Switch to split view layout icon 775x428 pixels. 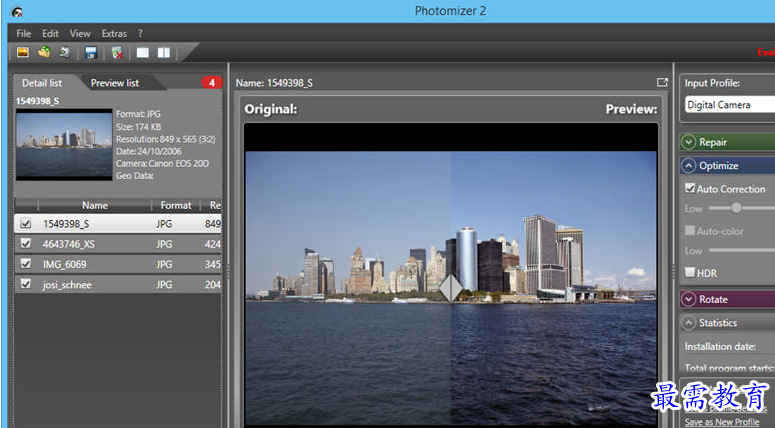click(164, 52)
